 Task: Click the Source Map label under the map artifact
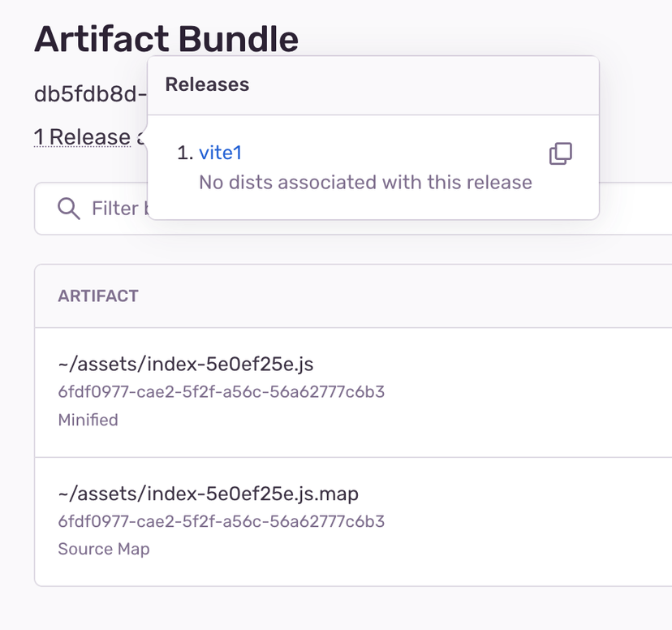coord(103,549)
